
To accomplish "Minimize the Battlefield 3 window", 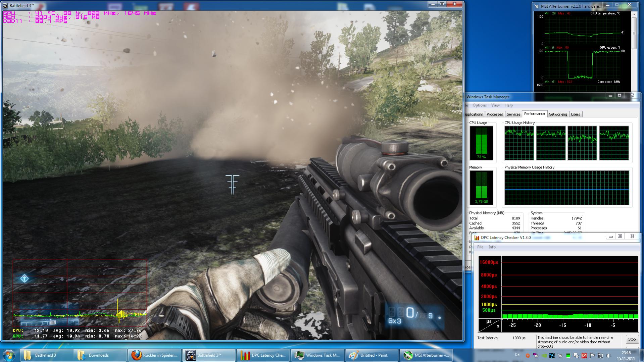I will [433, 4].
